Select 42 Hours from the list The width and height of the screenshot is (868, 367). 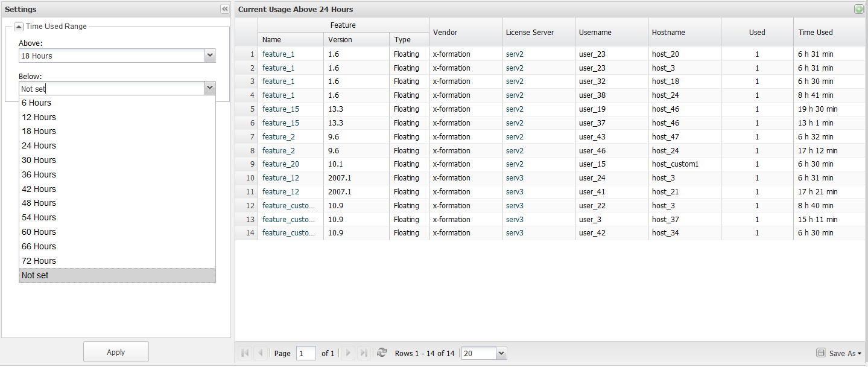click(x=117, y=189)
